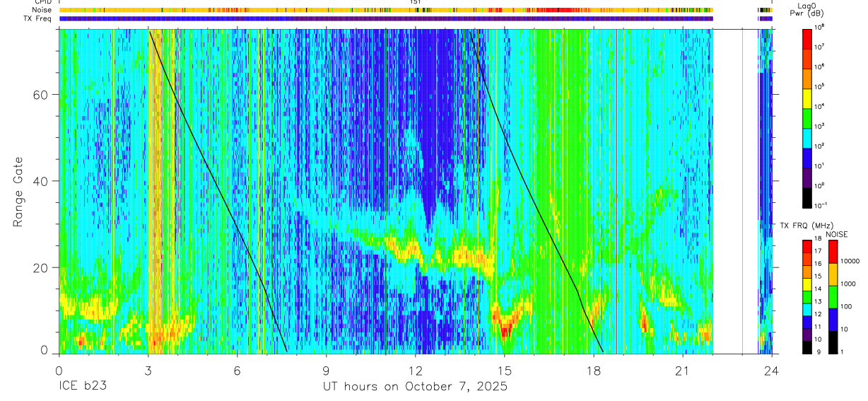
Task: Click the 'Lag0 Pwr (dB)' colorbar title
Action: tap(806, 9)
